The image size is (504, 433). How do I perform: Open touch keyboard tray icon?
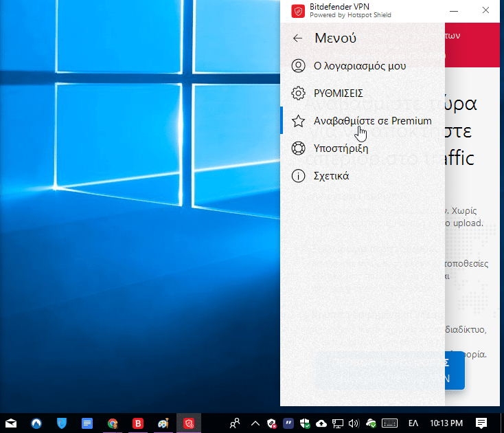pyautogui.click(x=389, y=423)
